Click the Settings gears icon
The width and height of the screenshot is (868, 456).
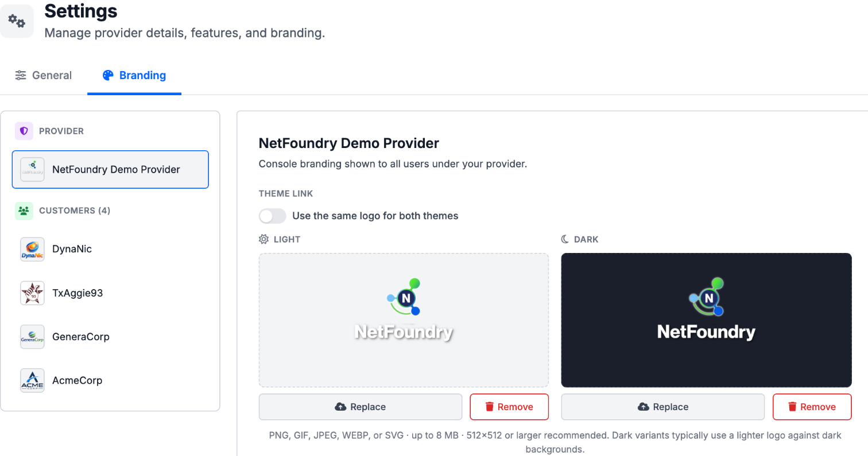click(17, 21)
